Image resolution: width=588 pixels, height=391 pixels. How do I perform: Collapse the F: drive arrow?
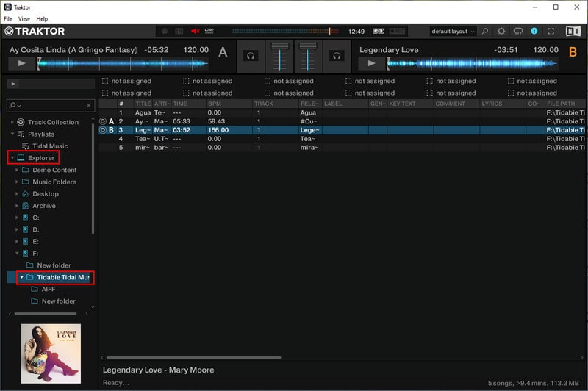[16, 254]
